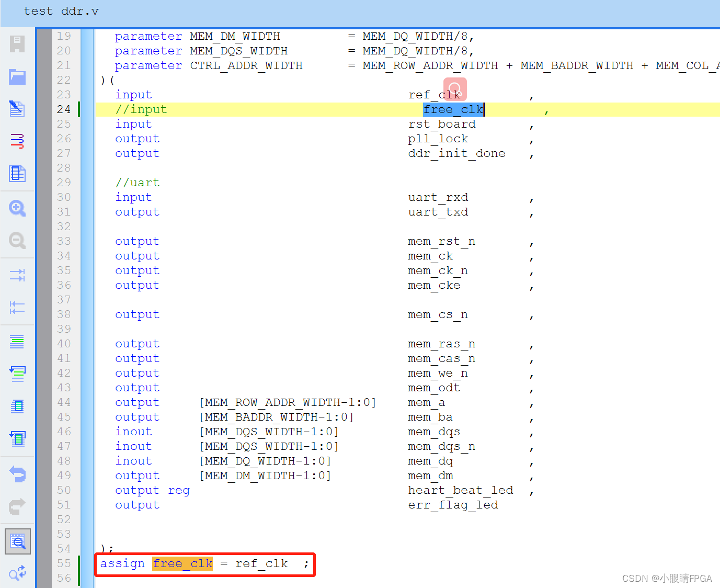Decrease indent with left-arrow lines icon
This screenshot has height=588, width=720.
(17, 307)
